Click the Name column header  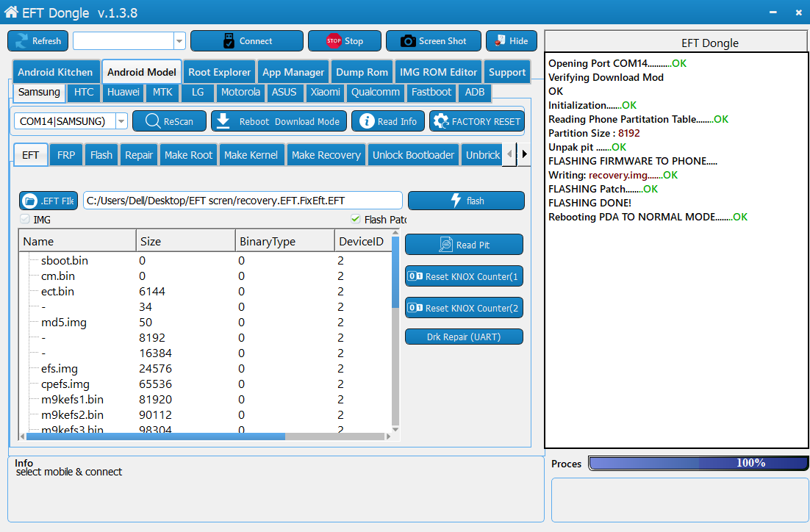77,241
